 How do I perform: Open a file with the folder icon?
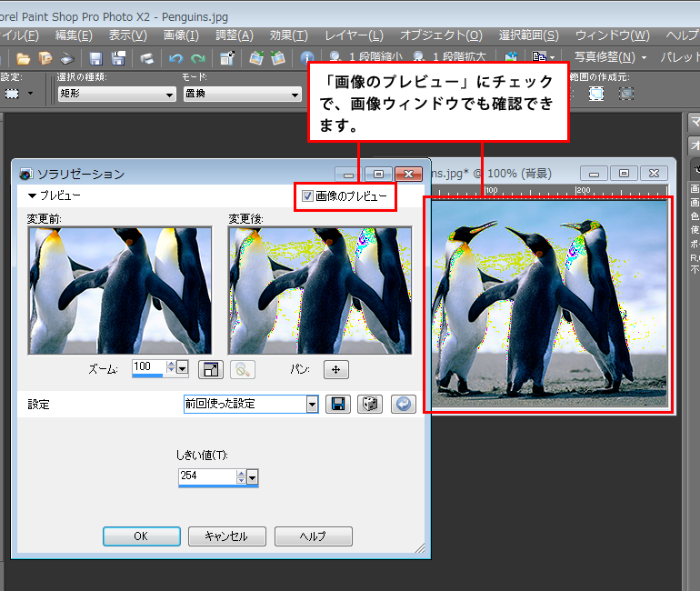tap(23, 58)
